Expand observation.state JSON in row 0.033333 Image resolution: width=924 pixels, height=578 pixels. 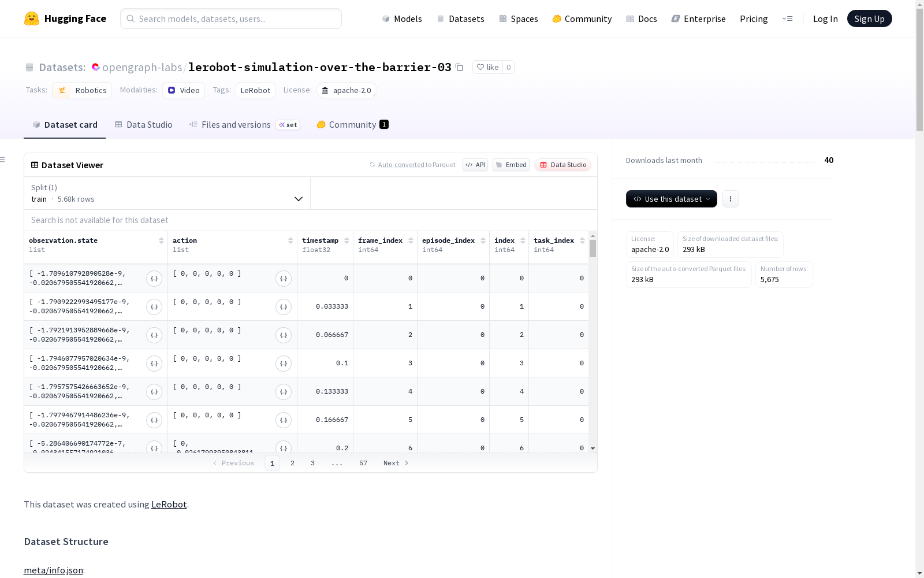[154, 307]
